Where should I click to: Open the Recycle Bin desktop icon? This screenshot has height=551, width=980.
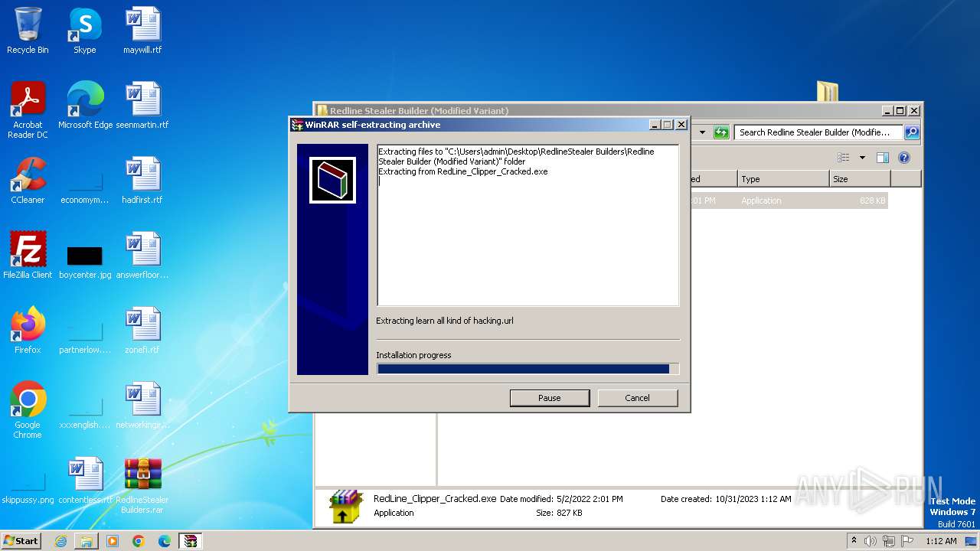(28, 31)
